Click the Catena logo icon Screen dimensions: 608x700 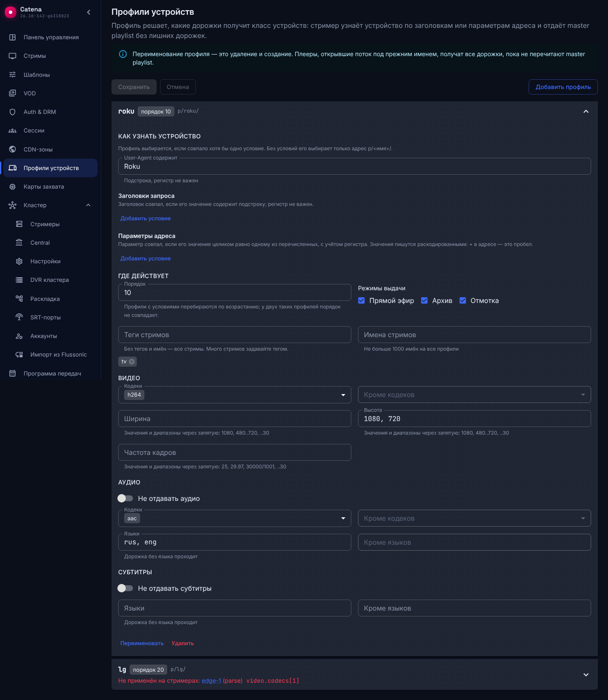click(x=10, y=12)
